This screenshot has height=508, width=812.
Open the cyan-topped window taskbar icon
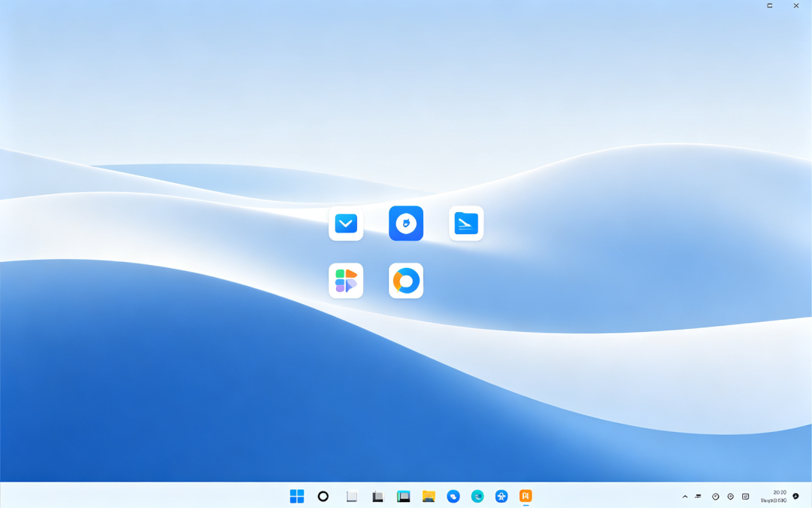click(x=404, y=497)
